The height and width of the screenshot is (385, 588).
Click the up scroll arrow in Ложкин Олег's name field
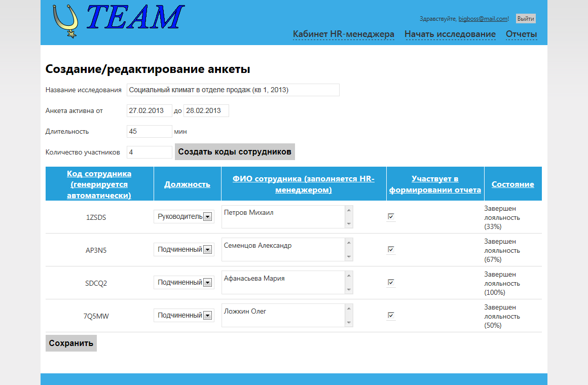point(348,307)
